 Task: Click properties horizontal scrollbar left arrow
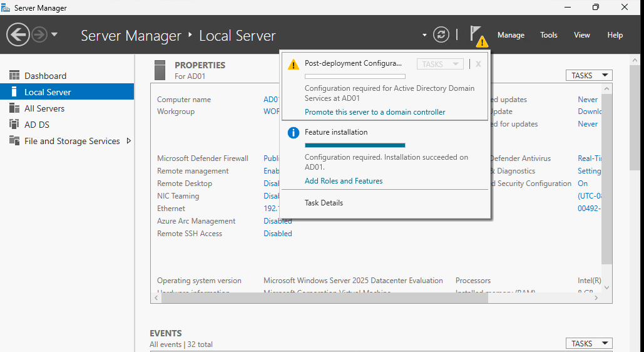[x=156, y=298]
